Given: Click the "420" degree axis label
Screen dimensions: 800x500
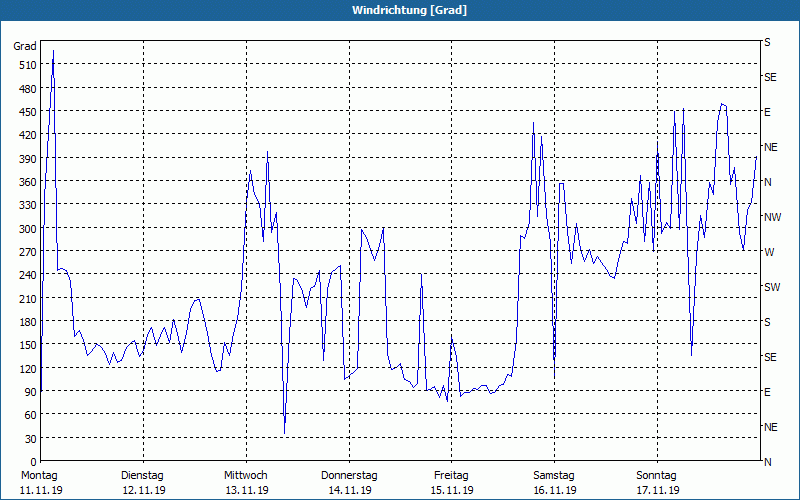Looking at the screenshot, I should 28,135.
